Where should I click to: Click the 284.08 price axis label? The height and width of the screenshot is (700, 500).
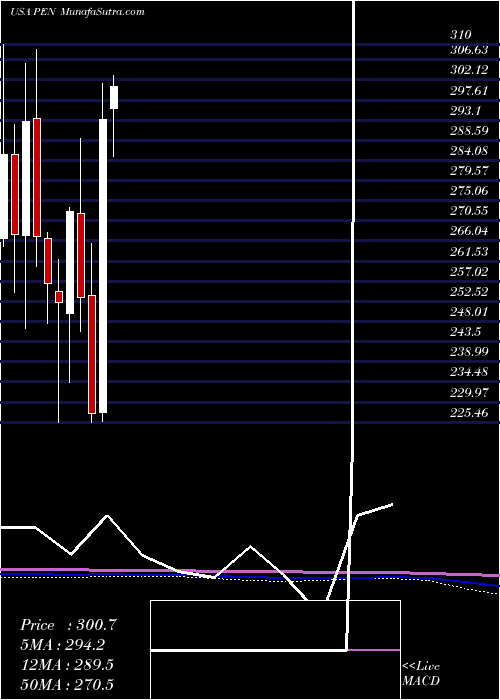(468, 151)
